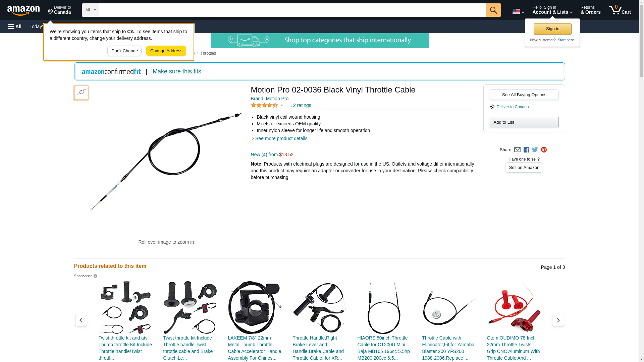
Task: Select the throttle cable image thumbnail
Action: point(81,93)
